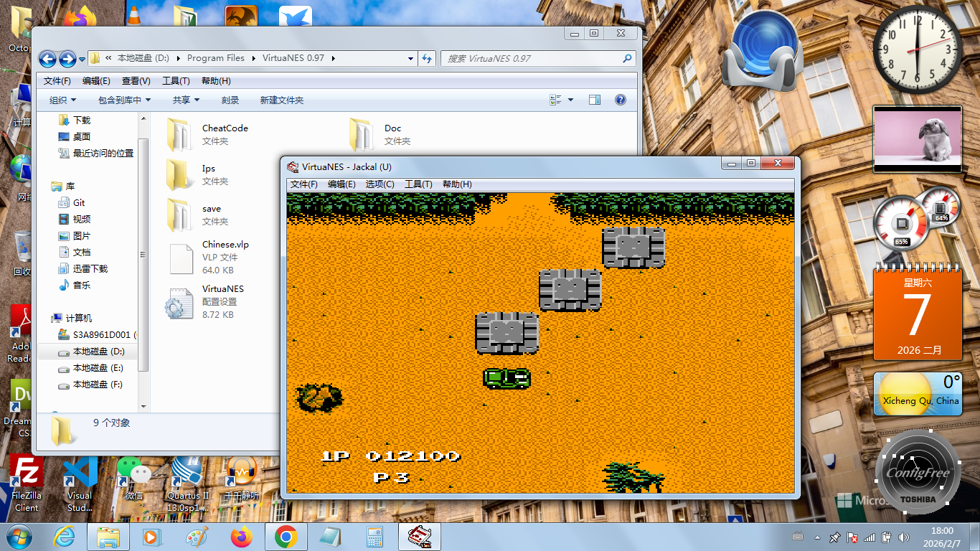Click the VirtuaNES taskbar icon
Image resolution: width=980 pixels, height=551 pixels.
coord(419,537)
